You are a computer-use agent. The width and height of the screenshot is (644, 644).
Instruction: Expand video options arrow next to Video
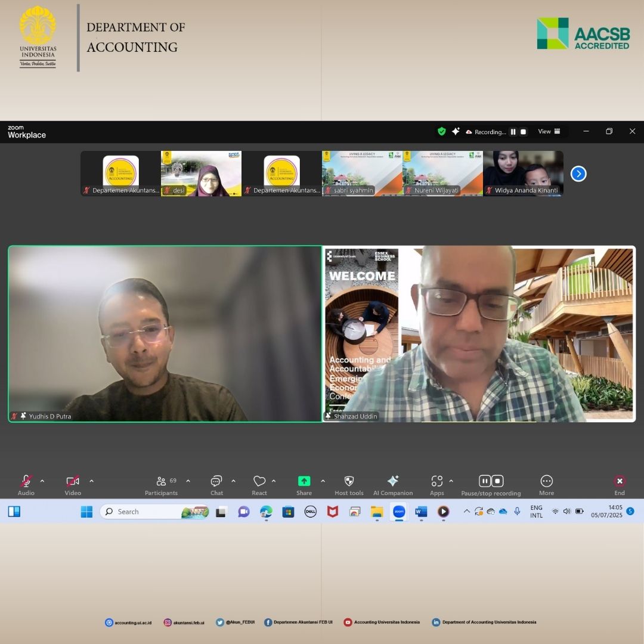[x=91, y=481]
